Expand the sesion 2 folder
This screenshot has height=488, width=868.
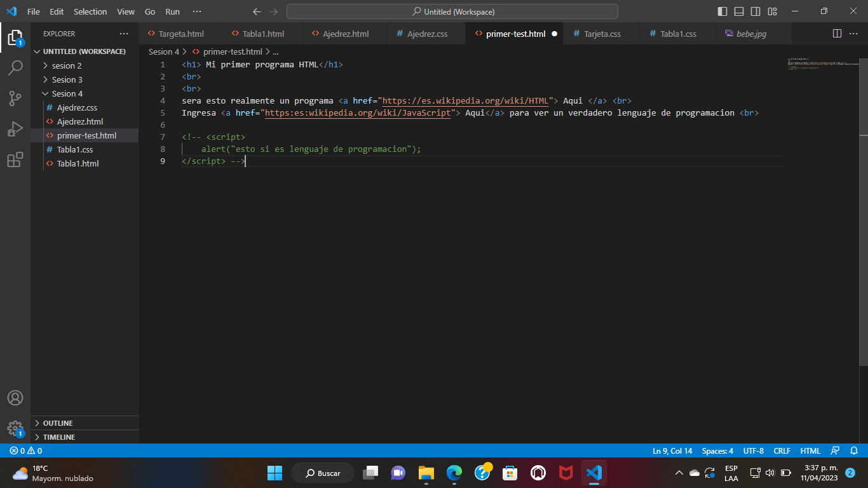pos(85,65)
